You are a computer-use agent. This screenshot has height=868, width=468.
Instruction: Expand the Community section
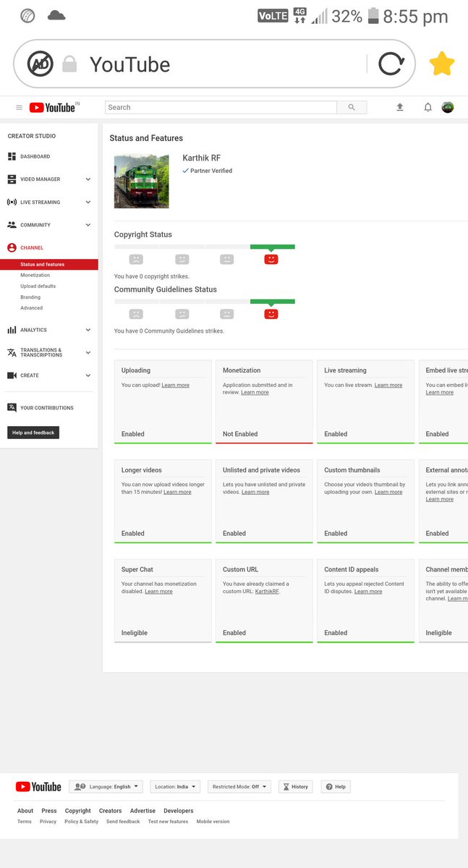[x=88, y=225]
